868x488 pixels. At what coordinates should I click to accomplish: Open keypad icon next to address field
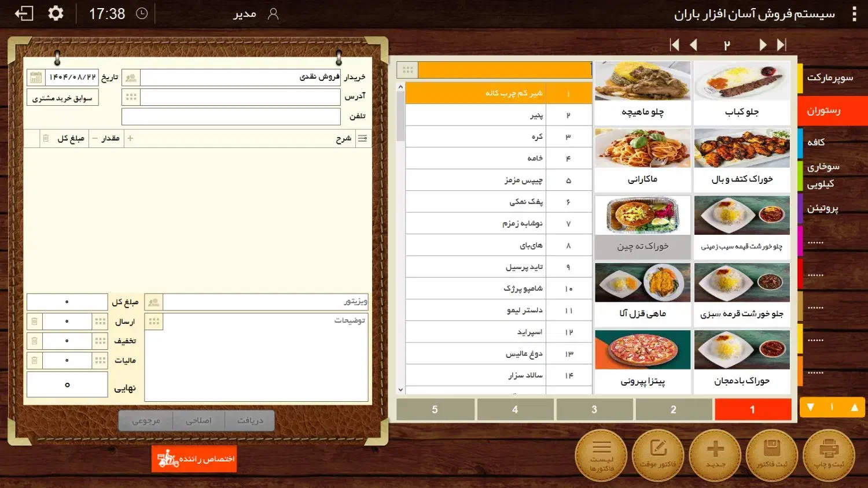click(x=131, y=97)
